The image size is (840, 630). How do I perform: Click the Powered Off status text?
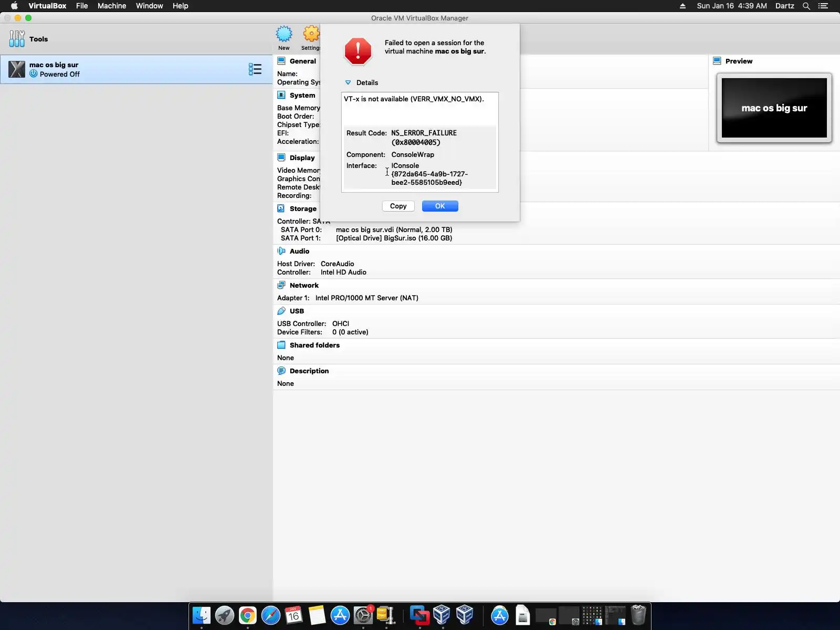click(x=60, y=74)
